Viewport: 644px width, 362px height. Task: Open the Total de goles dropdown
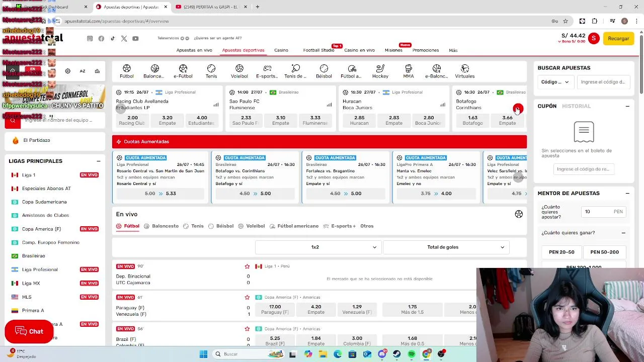coord(446,247)
